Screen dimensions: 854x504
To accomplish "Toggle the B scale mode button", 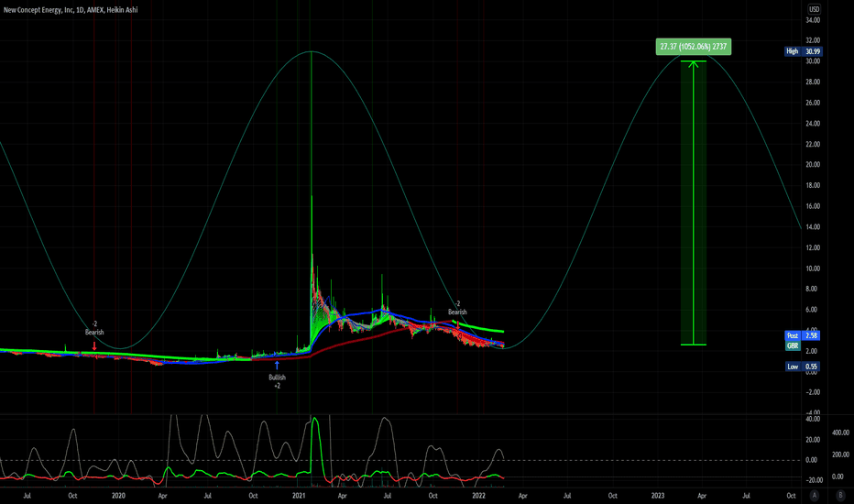I will (x=840, y=495).
